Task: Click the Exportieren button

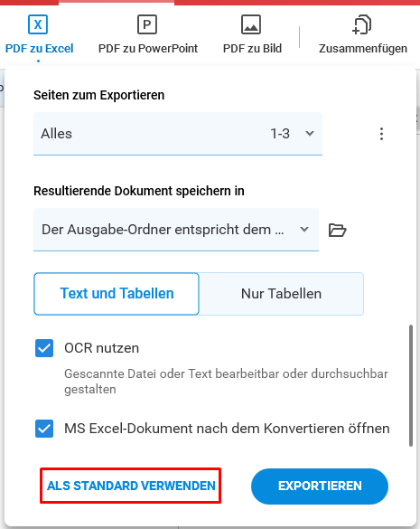Action: (320, 486)
